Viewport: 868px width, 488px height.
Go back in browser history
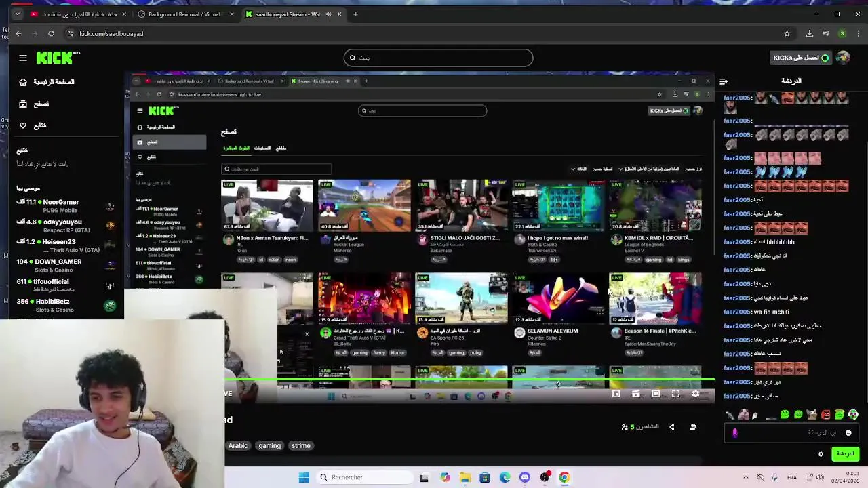pyautogui.click(x=18, y=33)
